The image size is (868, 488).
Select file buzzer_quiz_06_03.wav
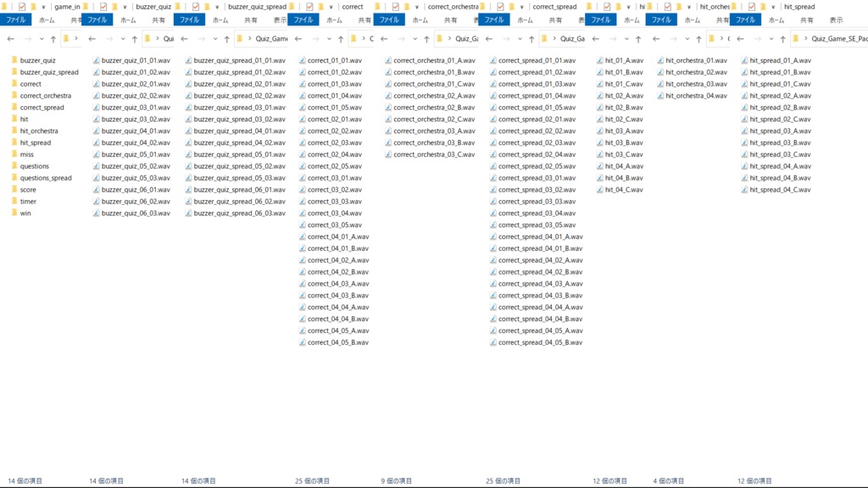(x=136, y=213)
